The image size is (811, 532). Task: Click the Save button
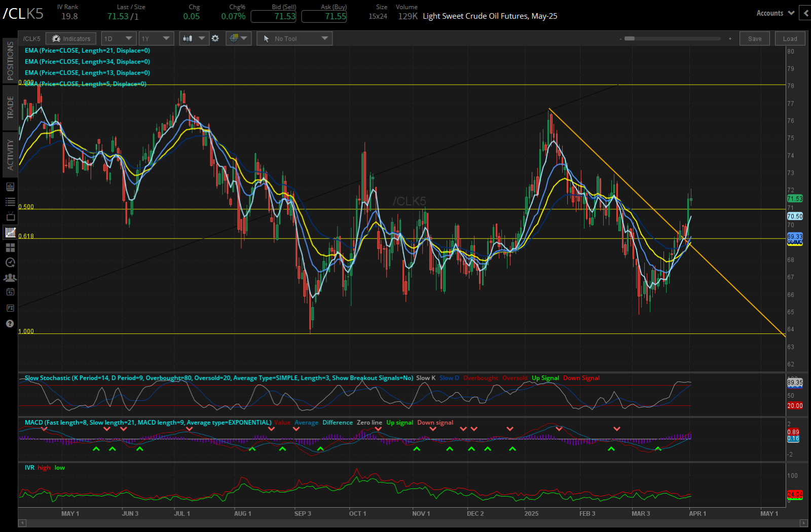754,38
